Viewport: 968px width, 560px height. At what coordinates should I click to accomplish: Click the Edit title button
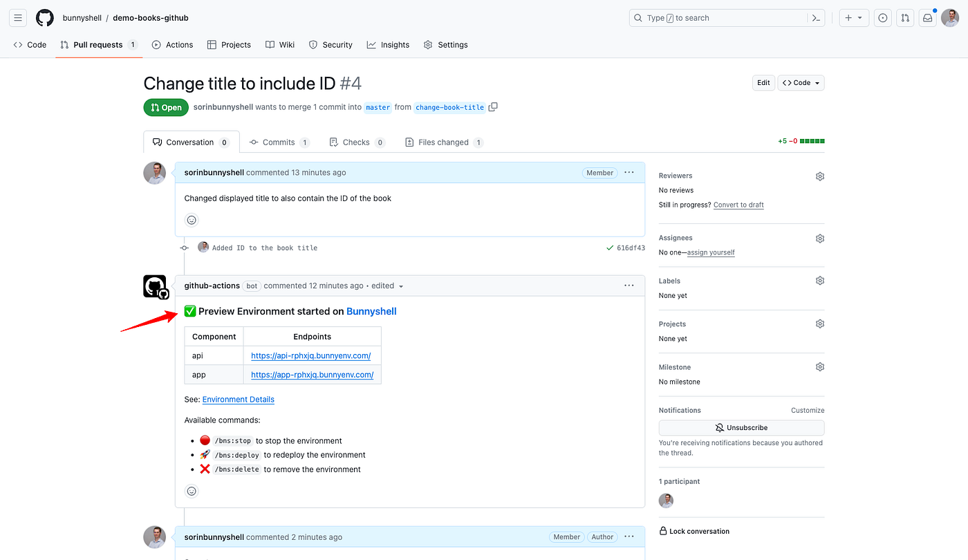(x=763, y=83)
